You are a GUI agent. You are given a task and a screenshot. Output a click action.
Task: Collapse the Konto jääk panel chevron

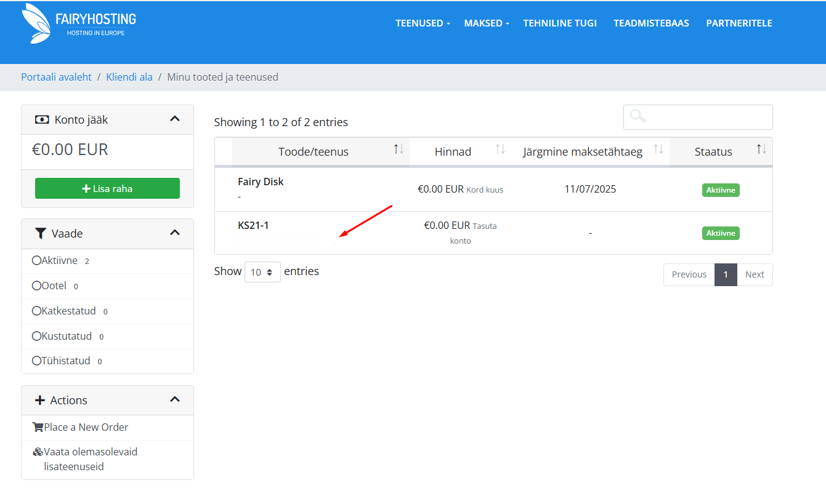(x=175, y=119)
